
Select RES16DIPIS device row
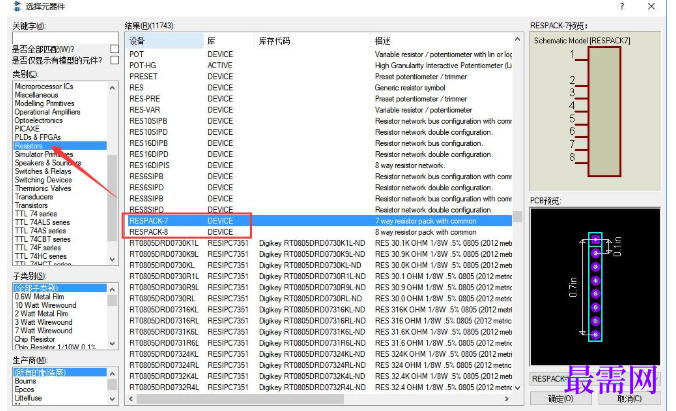pos(319,165)
